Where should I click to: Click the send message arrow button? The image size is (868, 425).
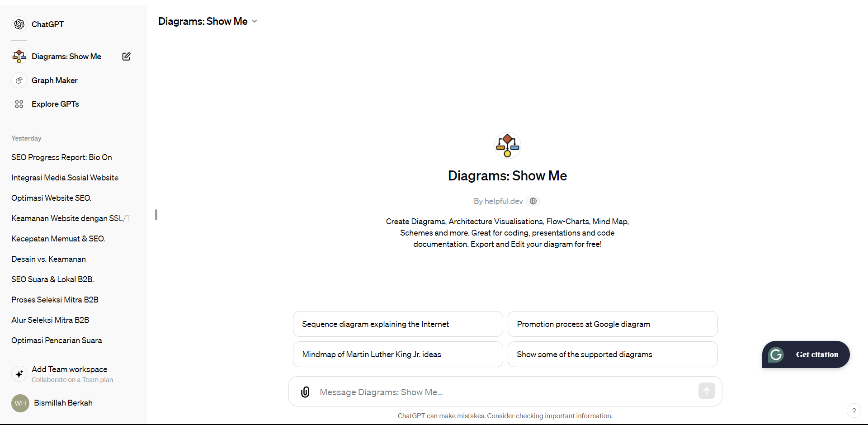(706, 391)
